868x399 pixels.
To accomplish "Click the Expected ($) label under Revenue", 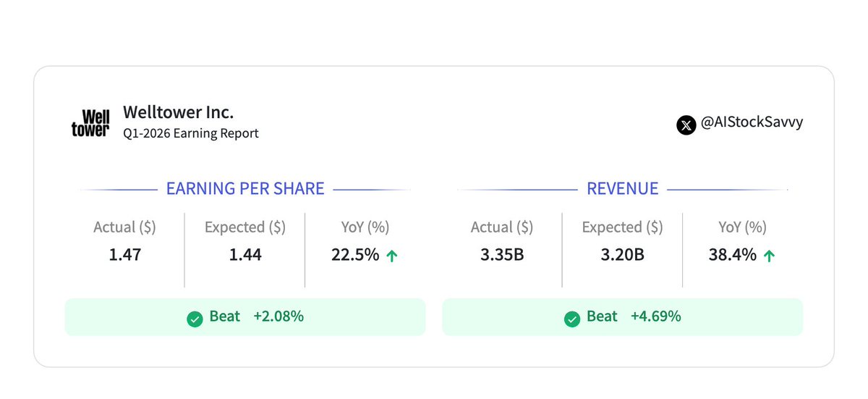I will 622,227.
